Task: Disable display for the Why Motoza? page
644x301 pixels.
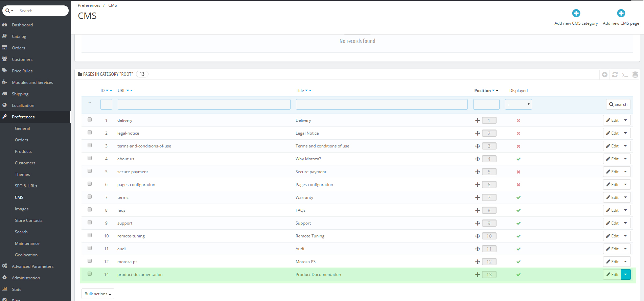Action: tap(519, 159)
